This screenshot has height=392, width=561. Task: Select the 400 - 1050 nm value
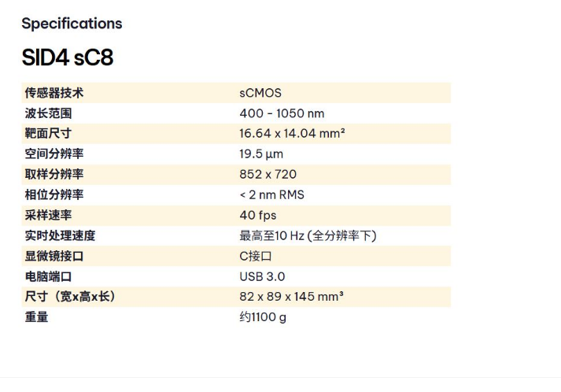pyautogui.click(x=282, y=113)
